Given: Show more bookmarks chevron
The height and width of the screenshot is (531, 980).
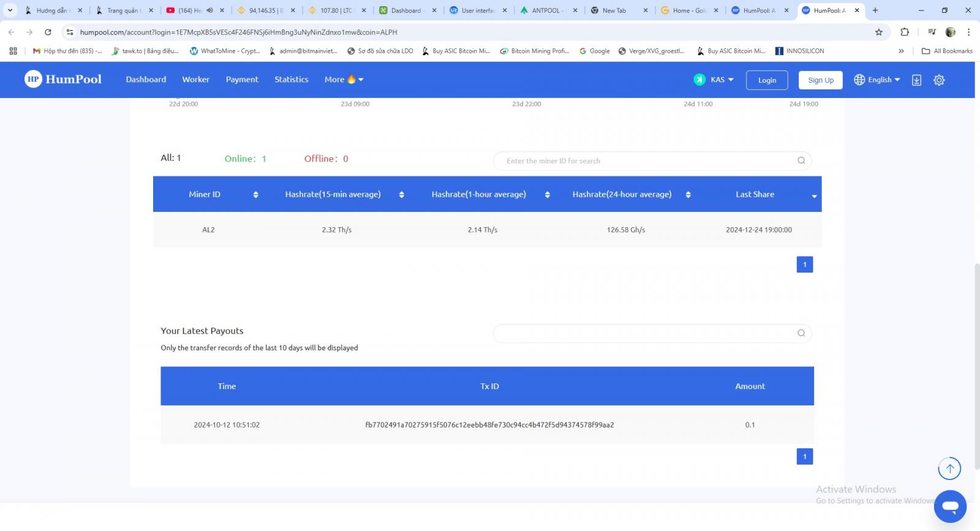Looking at the screenshot, I should (x=901, y=51).
